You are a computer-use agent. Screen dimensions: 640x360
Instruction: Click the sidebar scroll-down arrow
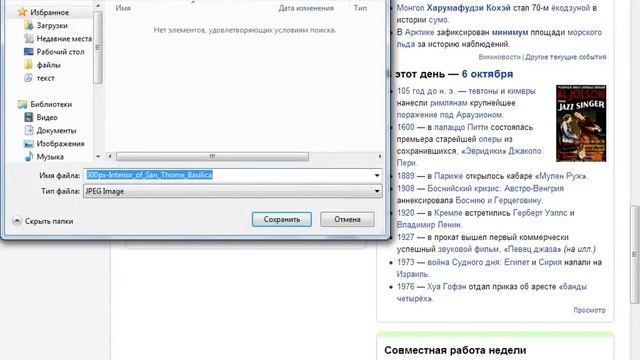tap(98, 156)
